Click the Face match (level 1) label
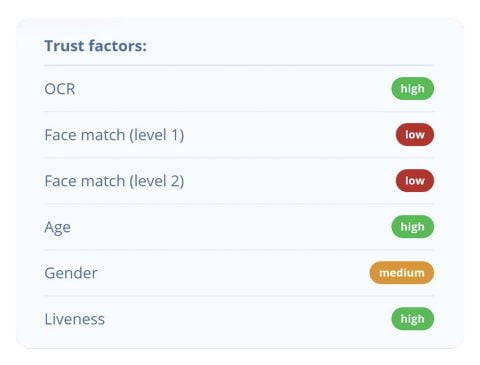The image size is (480, 365). (x=114, y=135)
